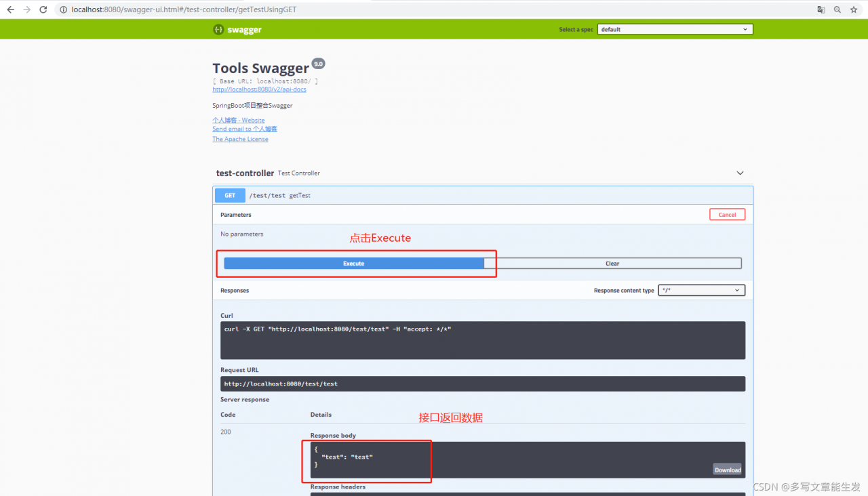The image size is (868, 496).
Task: View site information icon in address bar
Action: (63, 9)
